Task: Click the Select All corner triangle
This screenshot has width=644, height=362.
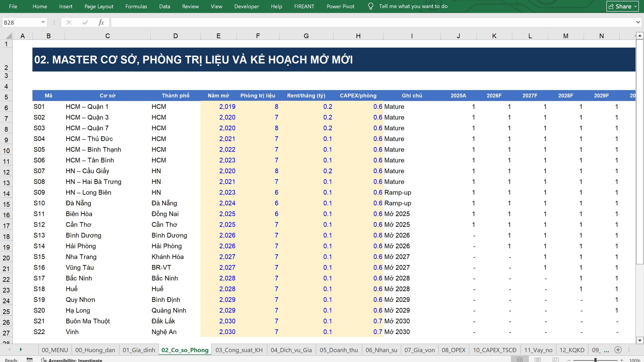Action: click(9, 36)
